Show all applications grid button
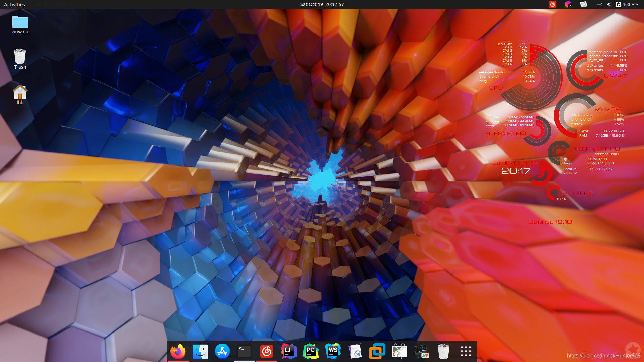Screen dimensions: 644x362 pos(466,351)
